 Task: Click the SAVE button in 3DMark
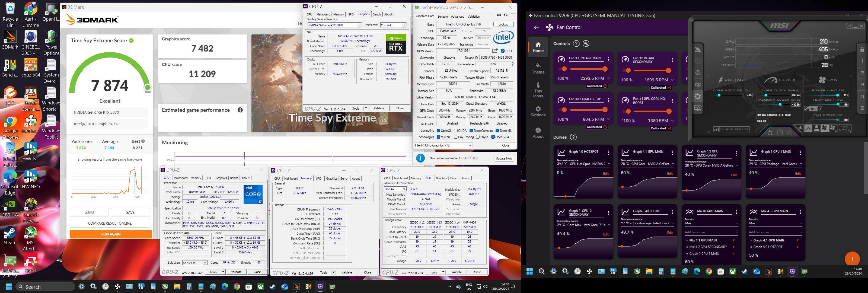tap(130, 212)
